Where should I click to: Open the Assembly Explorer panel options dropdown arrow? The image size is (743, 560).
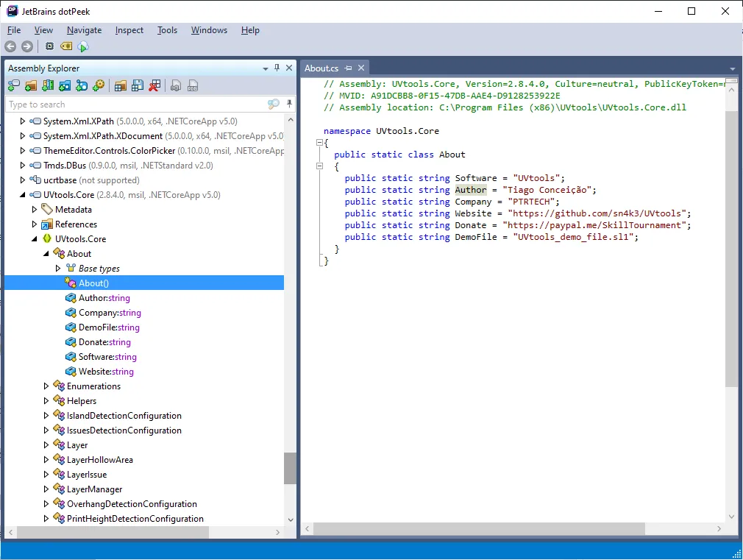pos(266,68)
